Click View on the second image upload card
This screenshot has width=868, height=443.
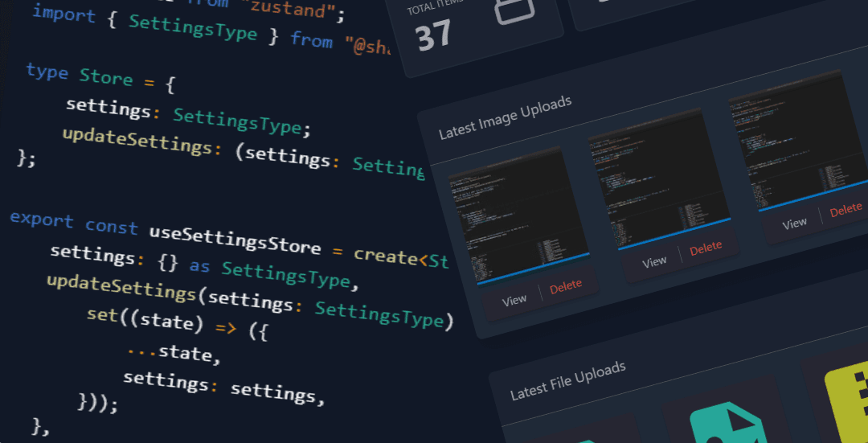653,261
